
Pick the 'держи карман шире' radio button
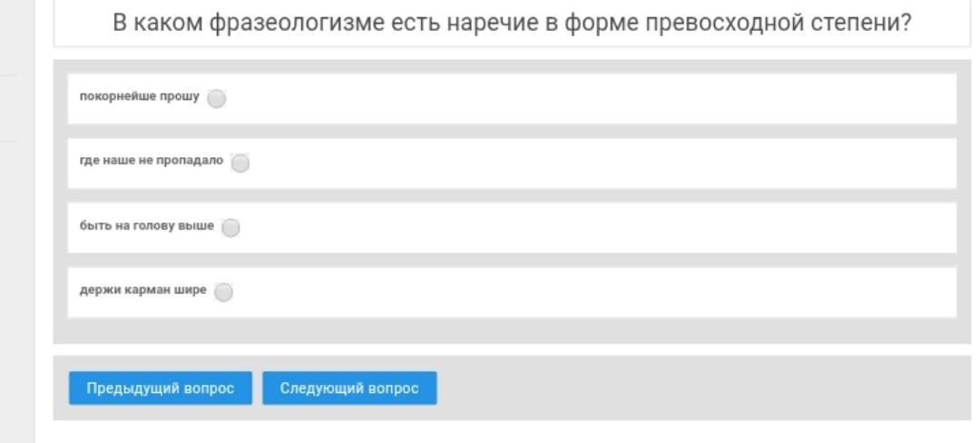(223, 292)
